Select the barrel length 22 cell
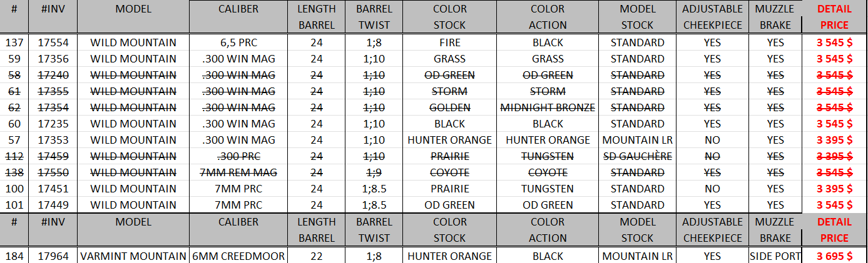 (x=317, y=256)
